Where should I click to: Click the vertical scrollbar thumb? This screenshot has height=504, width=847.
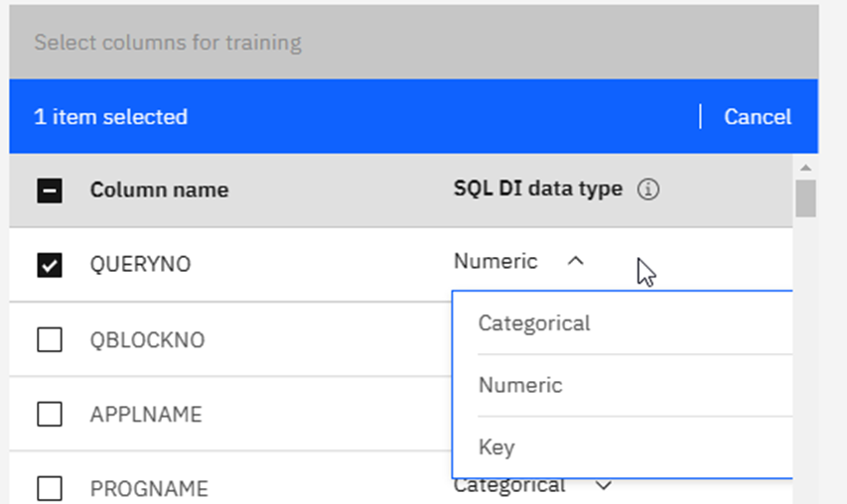pyautogui.click(x=805, y=198)
